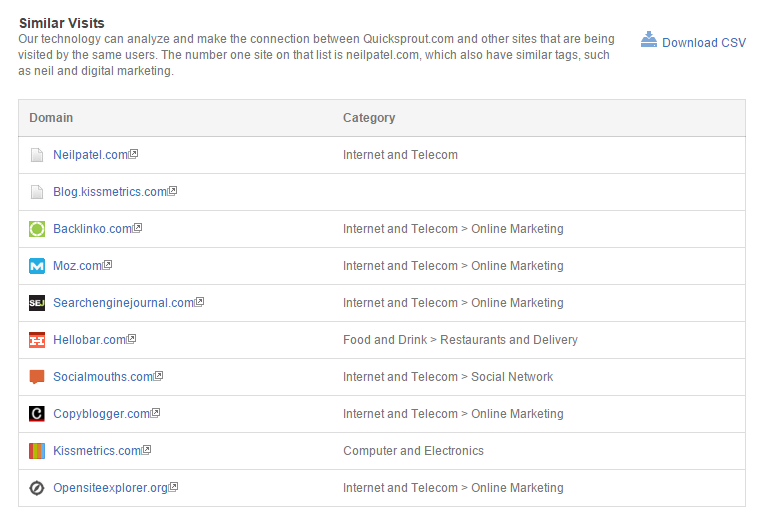Click the striped Kissmetrics.com row favicon
The width and height of the screenshot is (768, 521).
[37, 450]
